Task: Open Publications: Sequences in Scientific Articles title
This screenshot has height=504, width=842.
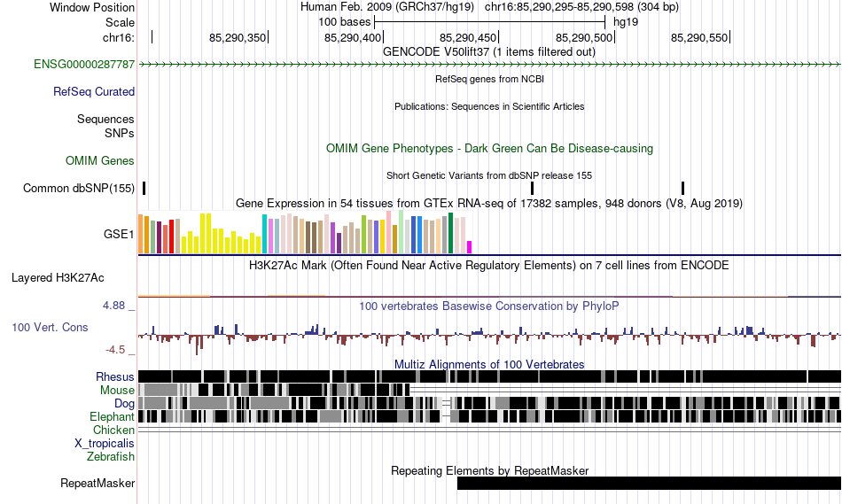Action: 489,106
